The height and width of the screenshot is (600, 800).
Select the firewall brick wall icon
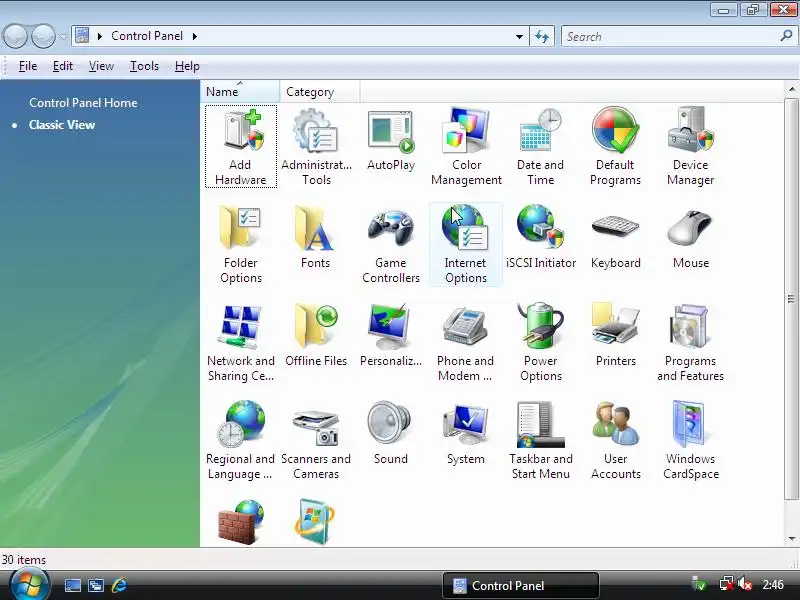[241, 521]
